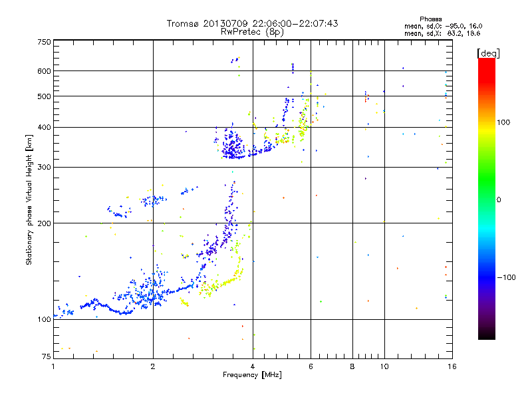
Task: Click the colorbar '100' tick label
Action: [503, 122]
